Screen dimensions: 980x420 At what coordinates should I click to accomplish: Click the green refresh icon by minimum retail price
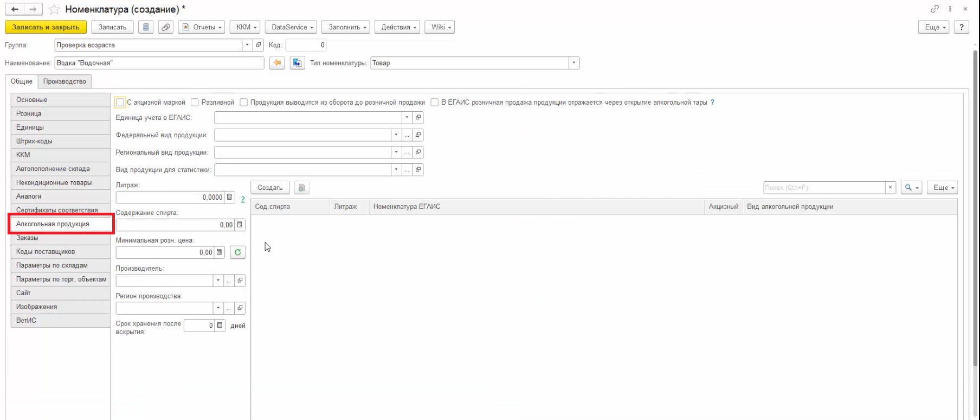pyautogui.click(x=237, y=252)
